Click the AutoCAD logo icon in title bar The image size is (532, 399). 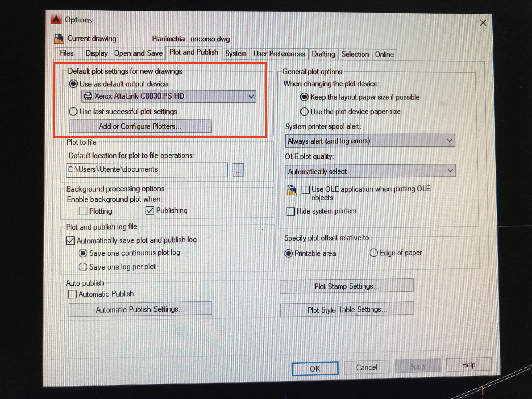pyautogui.click(x=56, y=20)
